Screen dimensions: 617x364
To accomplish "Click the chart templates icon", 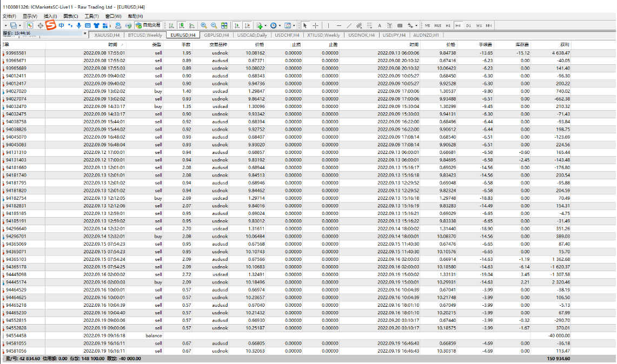I will 288,25.
